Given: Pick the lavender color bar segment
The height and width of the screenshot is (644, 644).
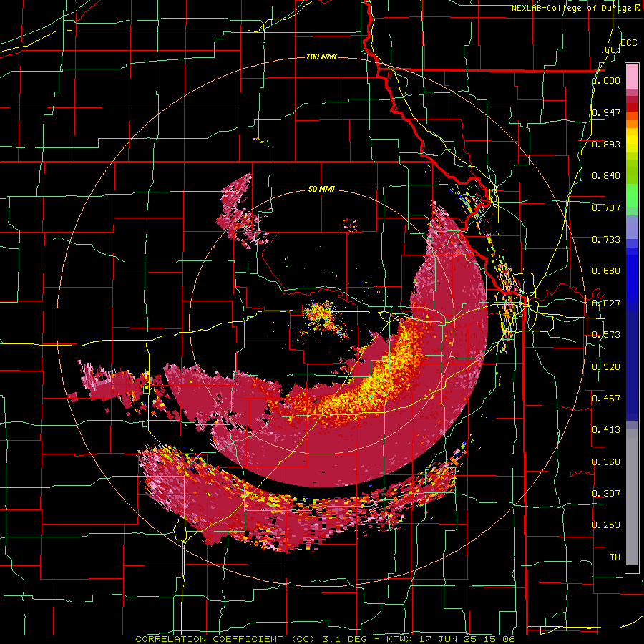Looking at the screenshot, I should click(x=632, y=227).
